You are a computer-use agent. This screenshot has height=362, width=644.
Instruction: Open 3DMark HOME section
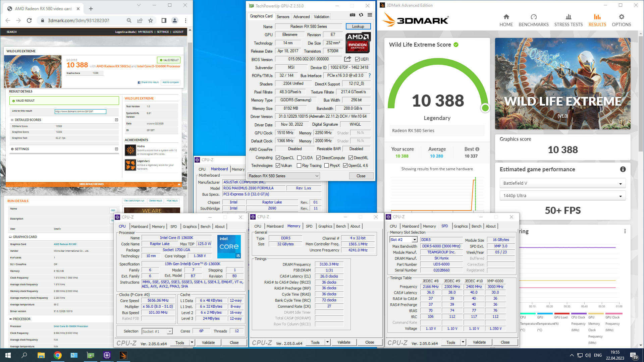[x=506, y=20]
